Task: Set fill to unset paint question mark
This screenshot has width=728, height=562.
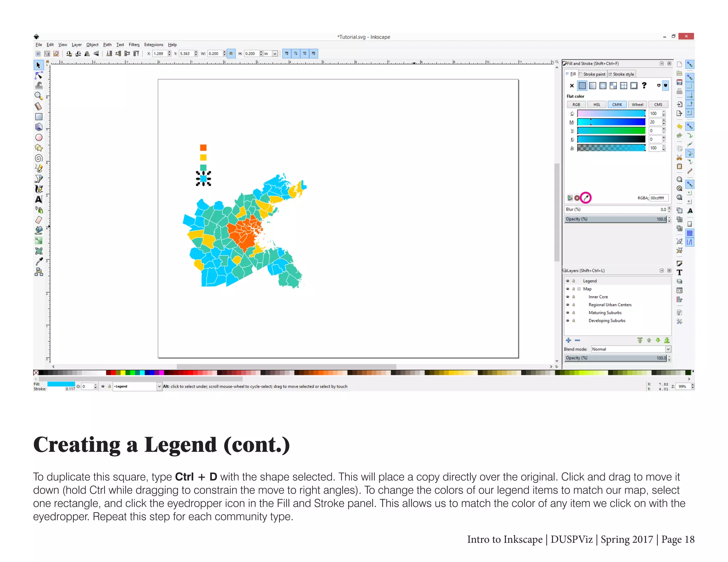Action: point(644,86)
